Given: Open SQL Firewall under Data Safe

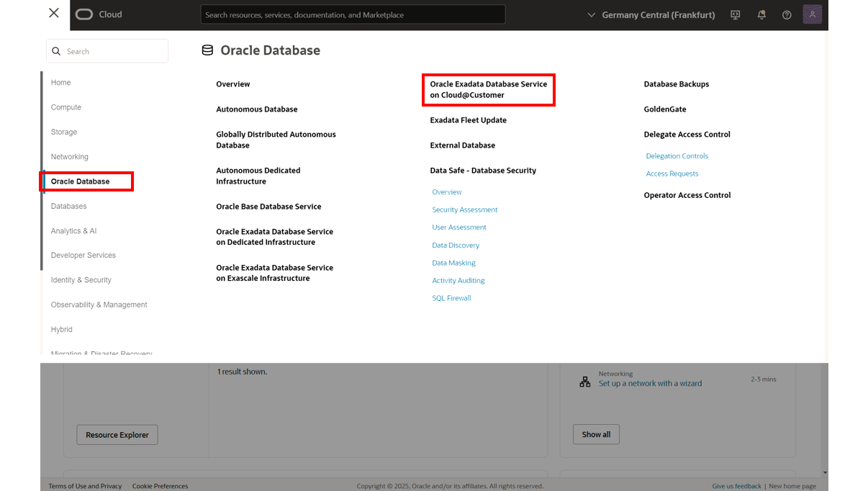Looking at the screenshot, I should (451, 298).
